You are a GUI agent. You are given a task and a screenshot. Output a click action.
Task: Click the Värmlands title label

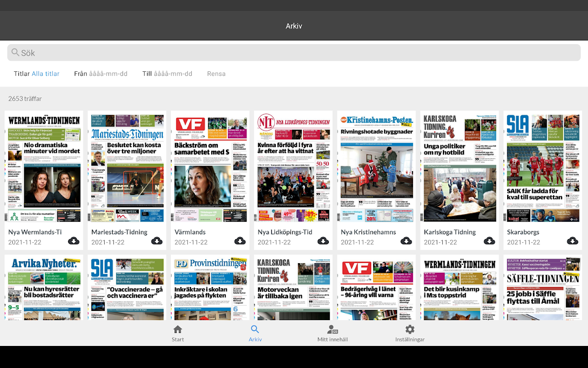190,232
